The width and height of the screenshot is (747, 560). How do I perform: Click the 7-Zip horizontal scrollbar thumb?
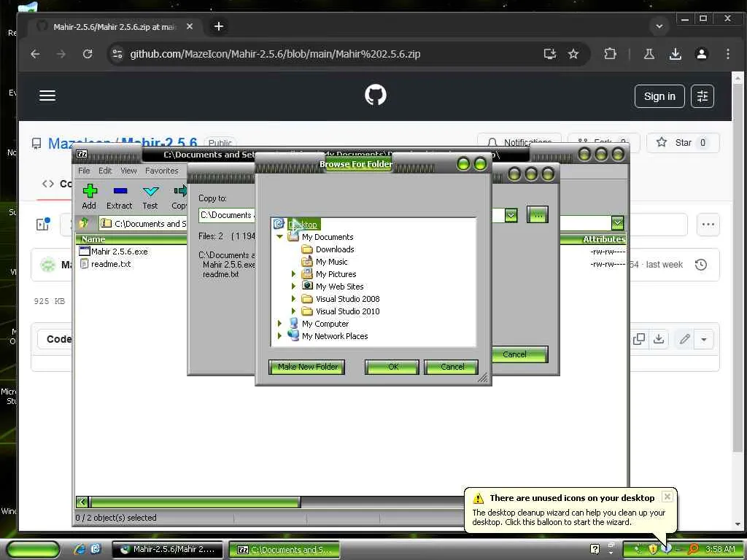click(195, 502)
